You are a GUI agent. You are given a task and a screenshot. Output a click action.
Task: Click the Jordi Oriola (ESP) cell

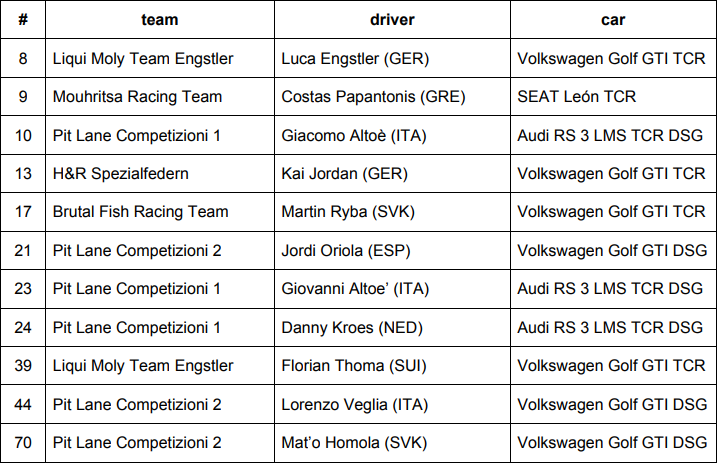(x=392, y=250)
